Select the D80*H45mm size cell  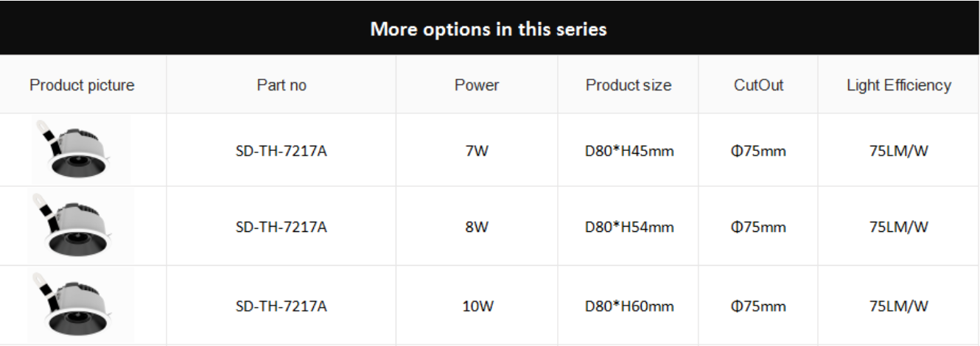629,152
